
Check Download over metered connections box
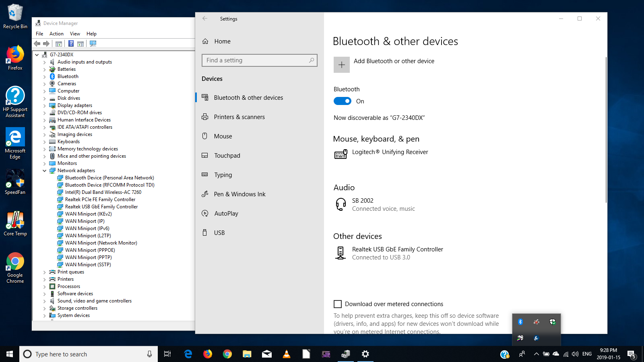(338, 304)
